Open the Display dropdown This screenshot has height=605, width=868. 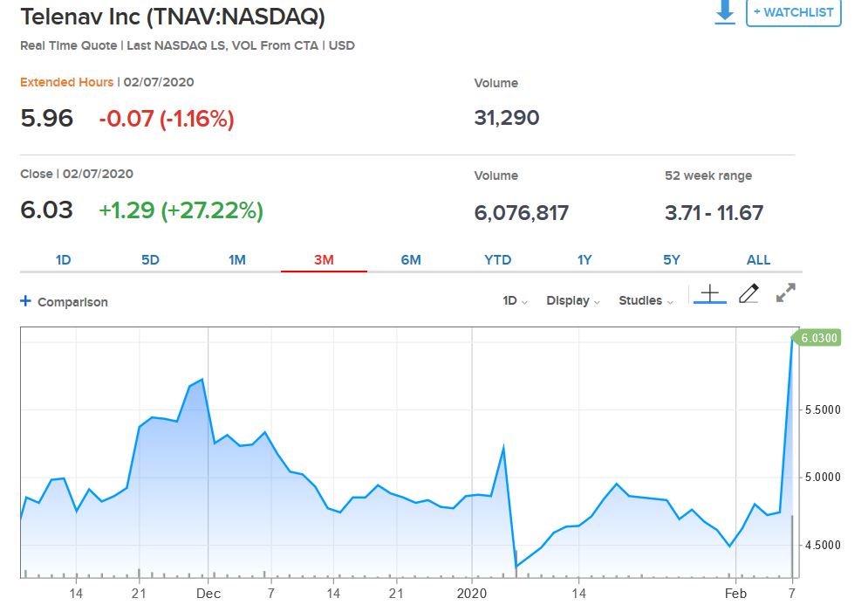(572, 301)
